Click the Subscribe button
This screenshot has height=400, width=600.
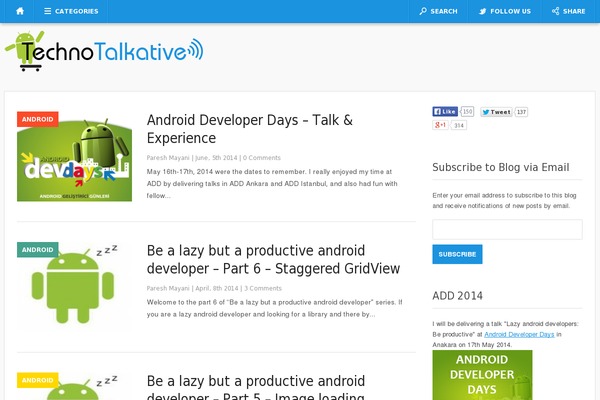[457, 254]
